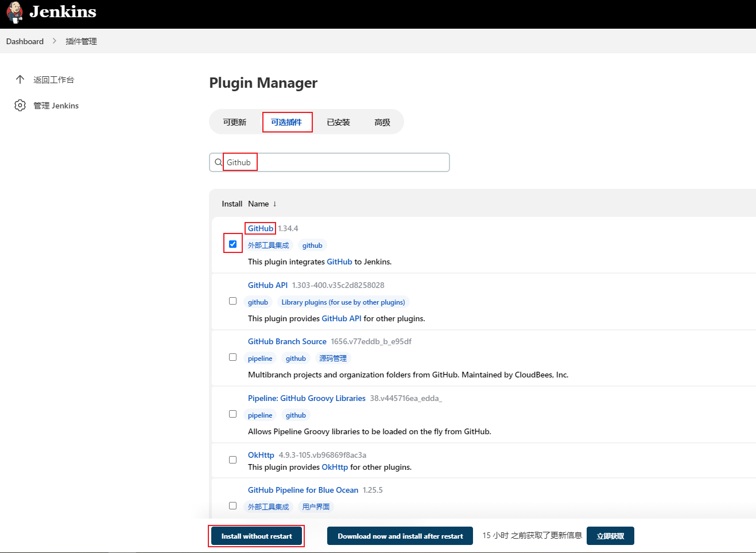756x553 pixels.
Task: Click version text 1.25.5
Action: [x=373, y=490]
